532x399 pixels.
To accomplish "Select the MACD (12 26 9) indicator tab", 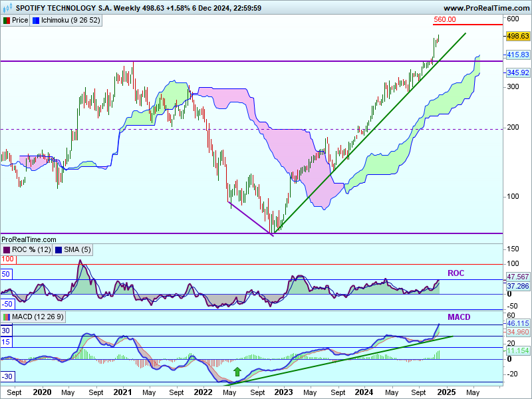I will point(37,317).
